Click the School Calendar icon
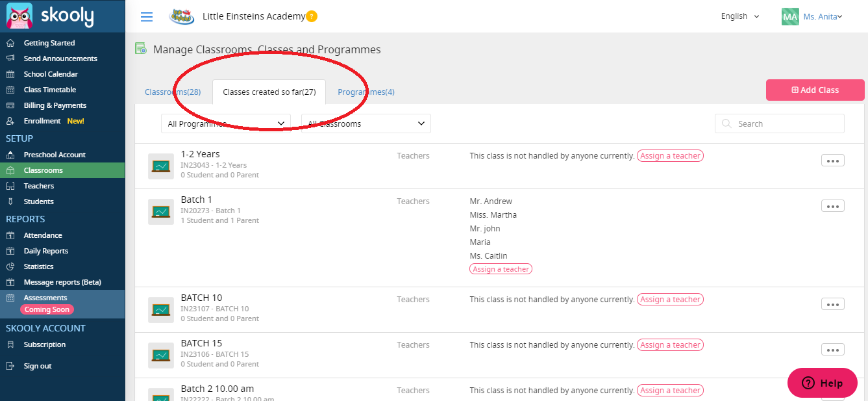This screenshot has width=868, height=401. click(x=10, y=74)
